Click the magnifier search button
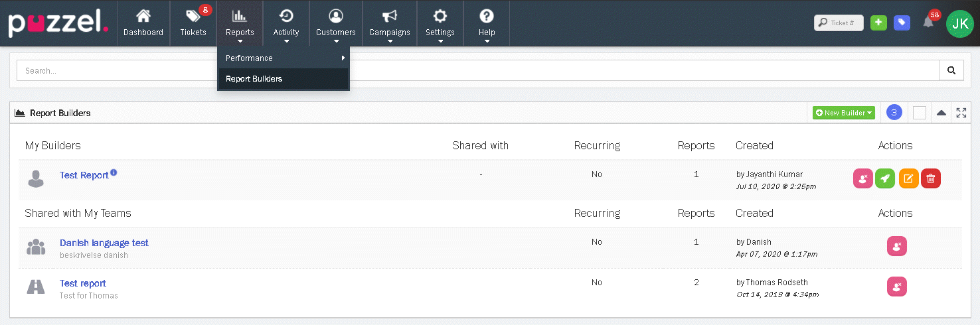Image resolution: width=980 pixels, height=325 pixels. [951, 70]
